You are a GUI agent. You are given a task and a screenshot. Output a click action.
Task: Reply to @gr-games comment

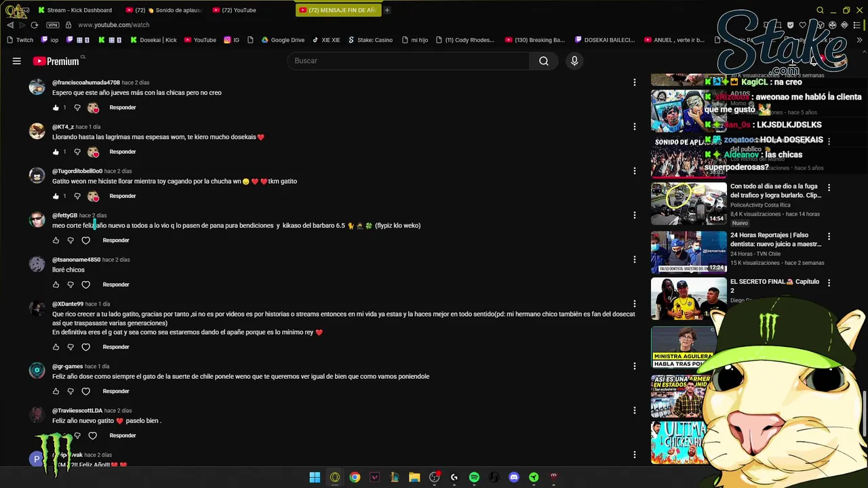116,391
